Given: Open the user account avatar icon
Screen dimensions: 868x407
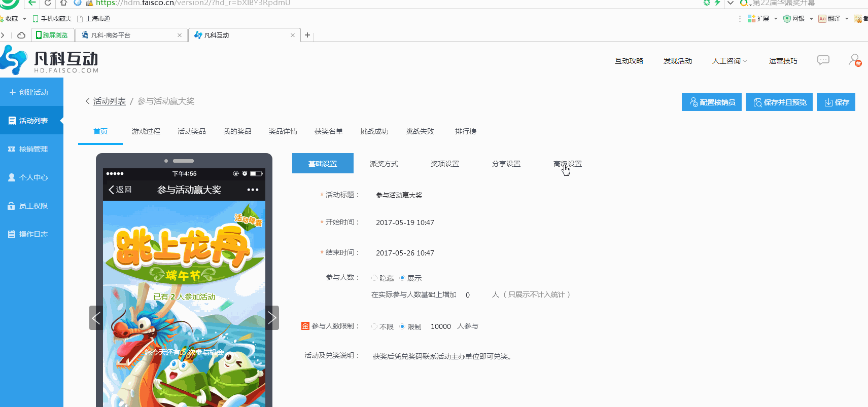Looking at the screenshot, I should [855, 60].
